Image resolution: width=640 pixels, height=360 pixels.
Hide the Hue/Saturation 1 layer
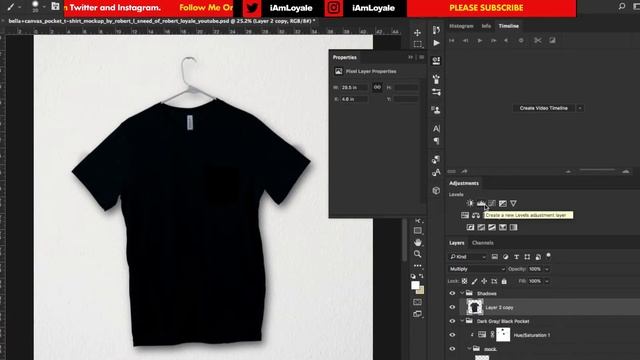pyautogui.click(x=452, y=335)
